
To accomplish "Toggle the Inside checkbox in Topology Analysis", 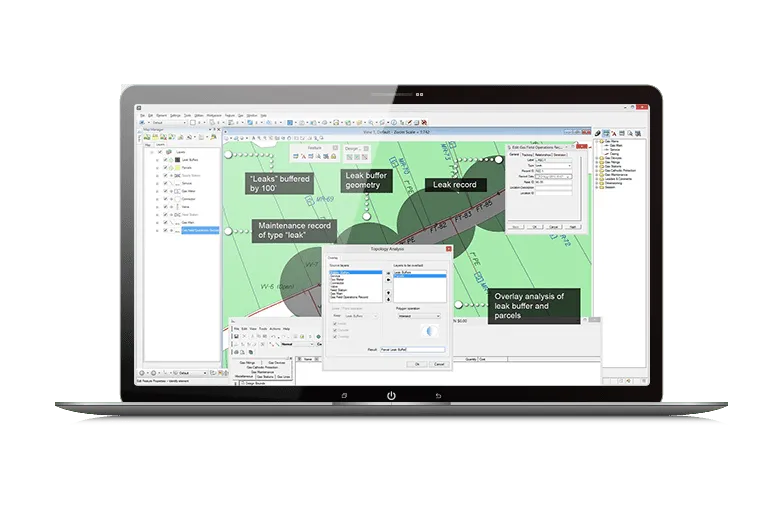I will [335, 324].
